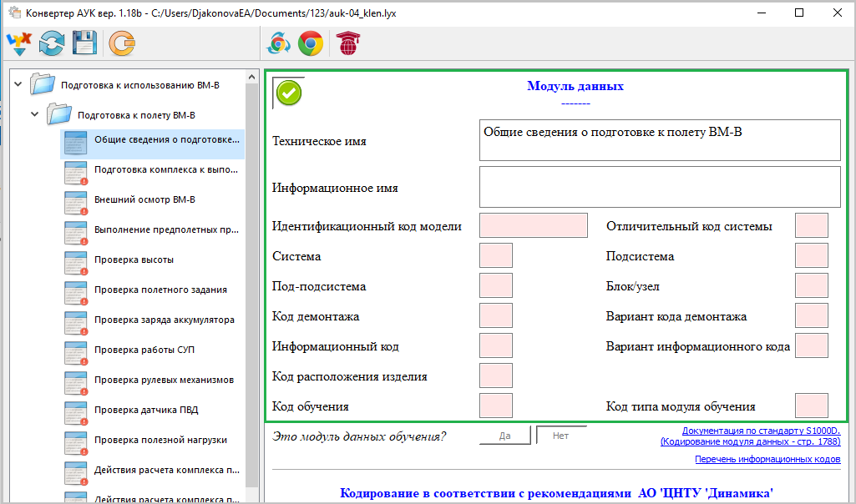Select 'Проверка заряда аккумулятора' tree item

pos(164,320)
